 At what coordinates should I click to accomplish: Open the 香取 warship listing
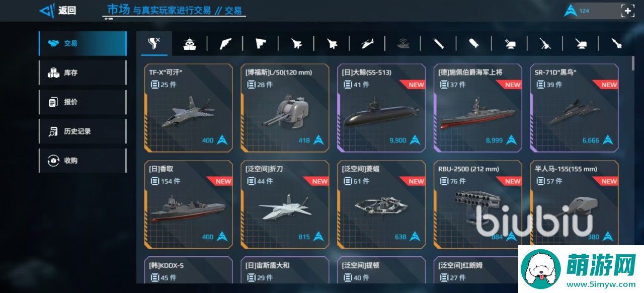pos(188,204)
